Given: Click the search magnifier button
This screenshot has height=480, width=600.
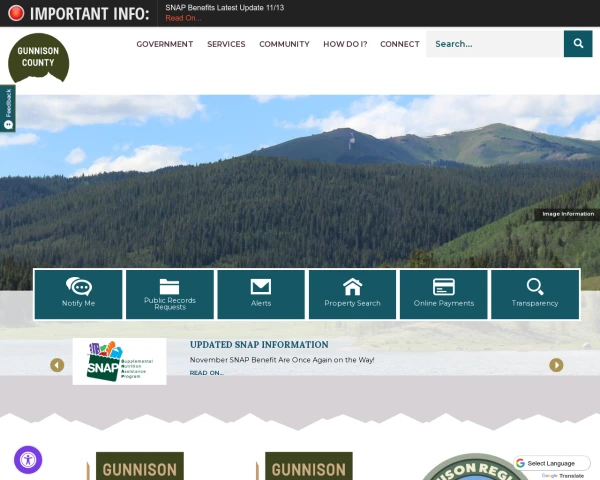Looking at the screenshot, I should coord(578,44).
